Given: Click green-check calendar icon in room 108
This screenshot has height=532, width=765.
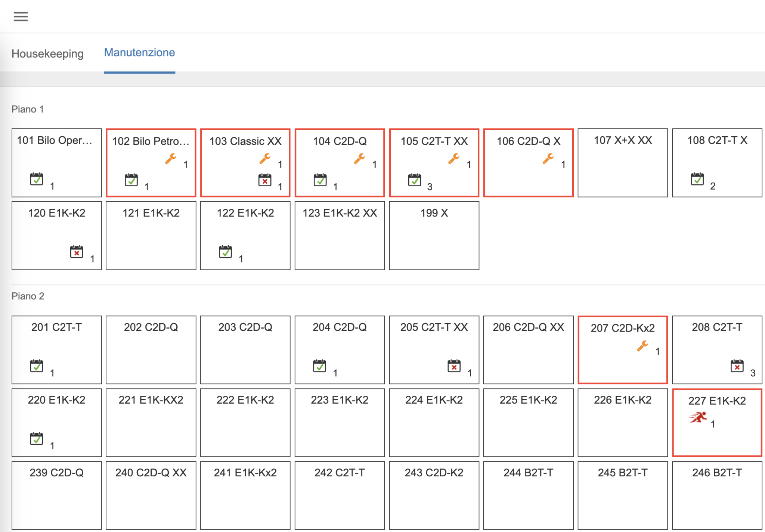Looking at the screenshot, I should 697,179.
